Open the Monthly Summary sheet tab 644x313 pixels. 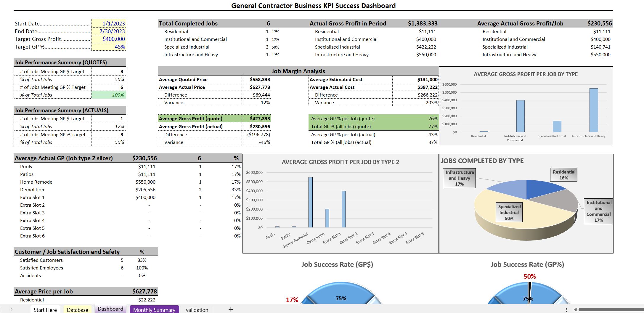coord(154,309)
